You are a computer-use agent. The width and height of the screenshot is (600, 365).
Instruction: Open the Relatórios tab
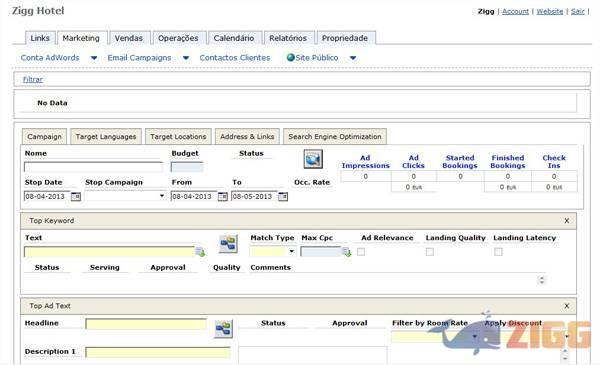288,38
